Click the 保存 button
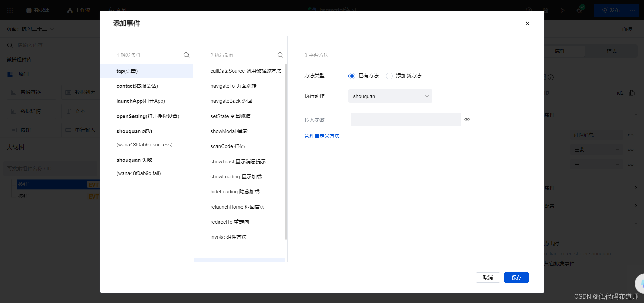 (x=516, y=277)
